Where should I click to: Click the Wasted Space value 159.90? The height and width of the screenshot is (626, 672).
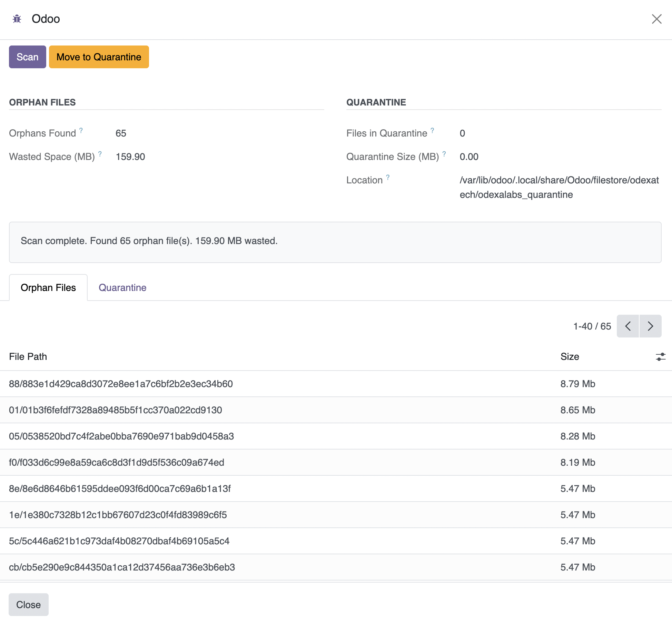click(x=130, y=157)
